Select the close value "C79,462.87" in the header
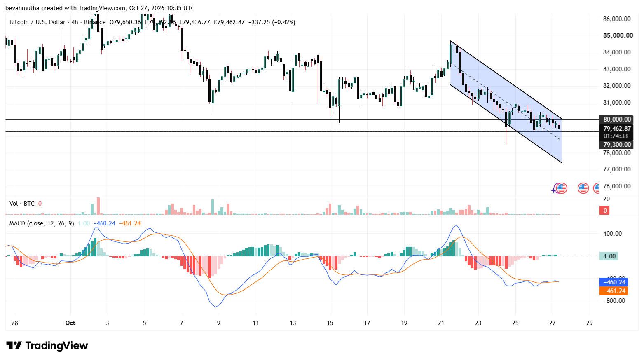 coord(229,22)
